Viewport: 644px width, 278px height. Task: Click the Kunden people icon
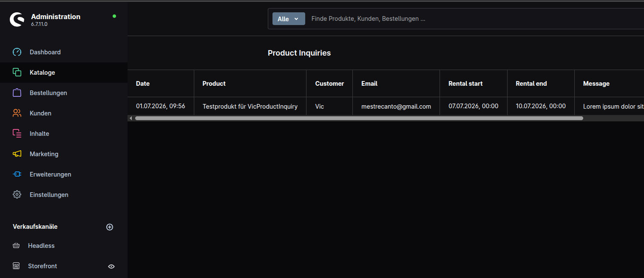pos(17,113)
